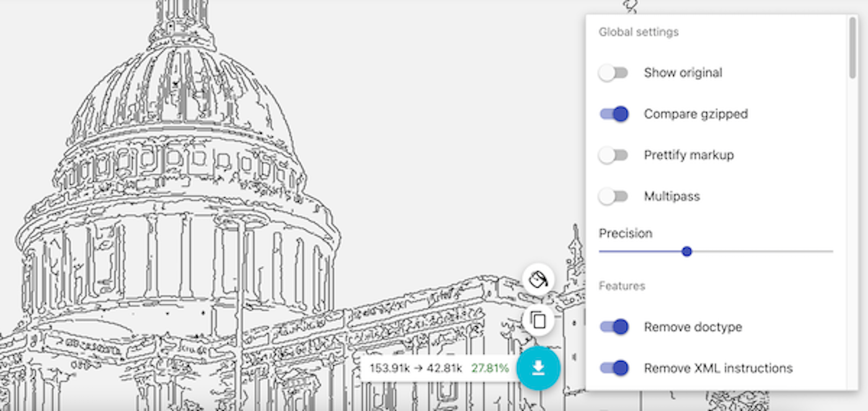The width and height of the screenshot is (868, 411).
Task: Click the Precision slider handle
Action: point(686,252)
